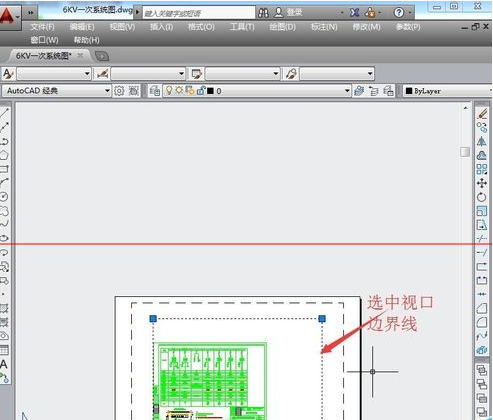Select the Rotate tool
This screenshot has height=420, width=493.
point(482,197)
